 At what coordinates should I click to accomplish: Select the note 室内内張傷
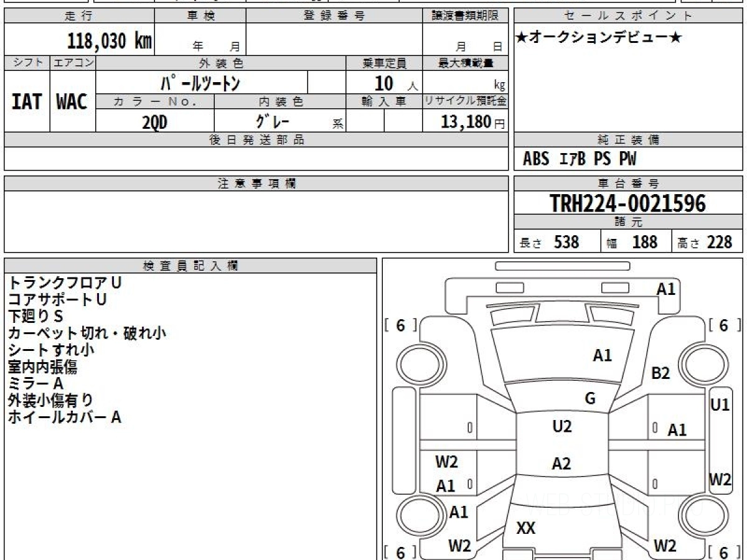(42, 366)
